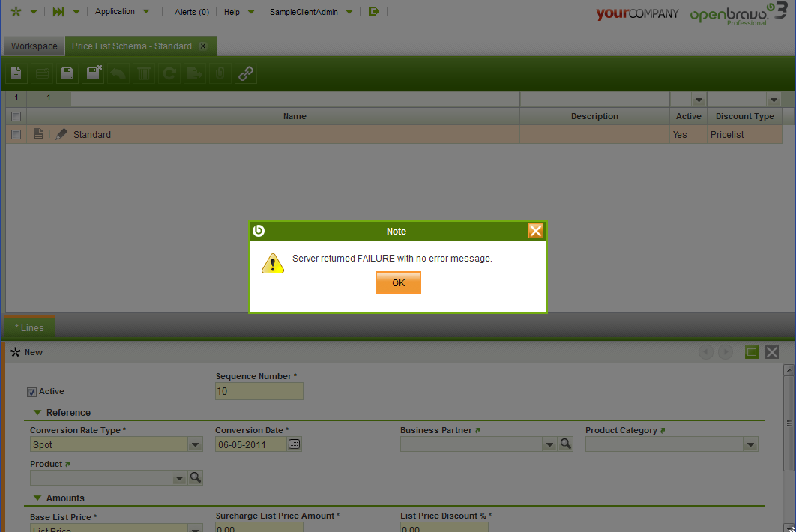
Task: Click the Conversion Date field
Action: [251, 444]
